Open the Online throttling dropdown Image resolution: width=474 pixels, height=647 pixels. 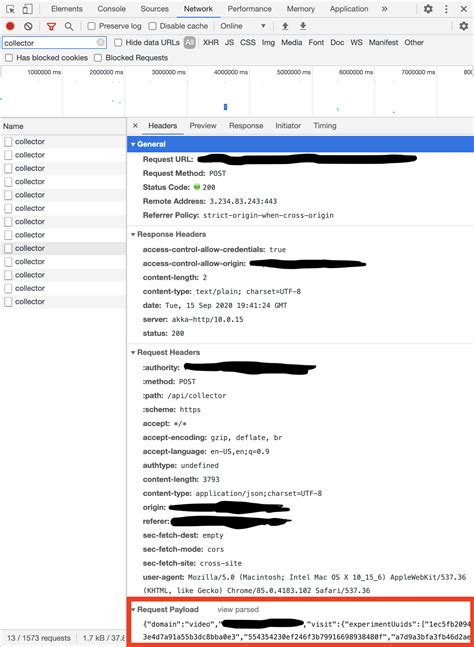coord(243,26)
